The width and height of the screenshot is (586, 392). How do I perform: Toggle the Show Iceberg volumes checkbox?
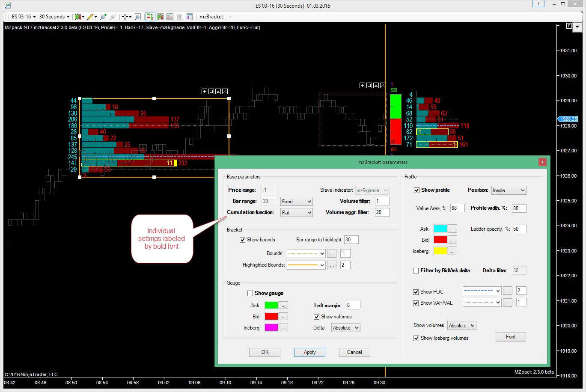coord(416,338)
